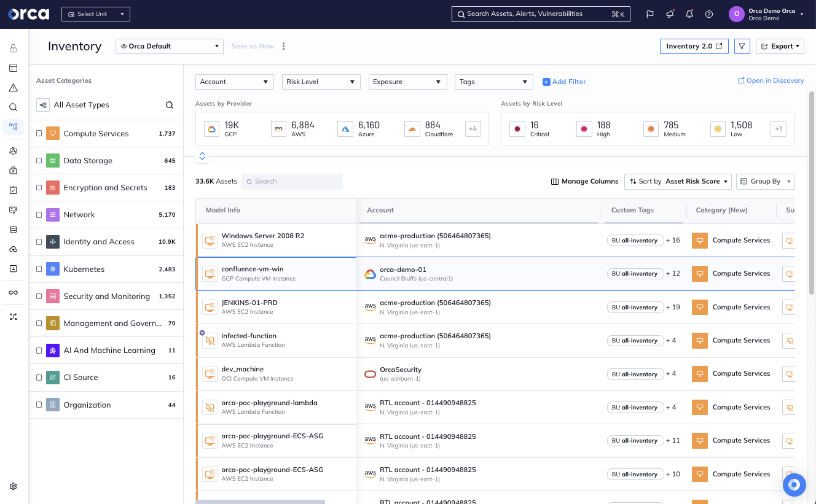The height and width of the screenshot is (504, 816).
Task: Click the Critical risk level red indicator
Action: [x=517, y=129]
